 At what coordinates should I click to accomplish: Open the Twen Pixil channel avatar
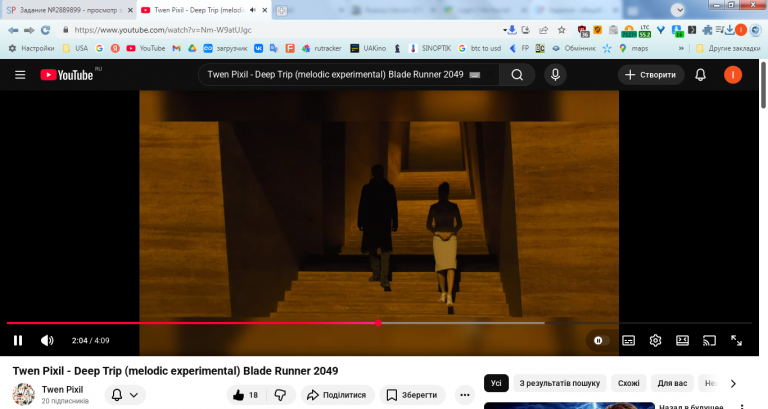24,395
